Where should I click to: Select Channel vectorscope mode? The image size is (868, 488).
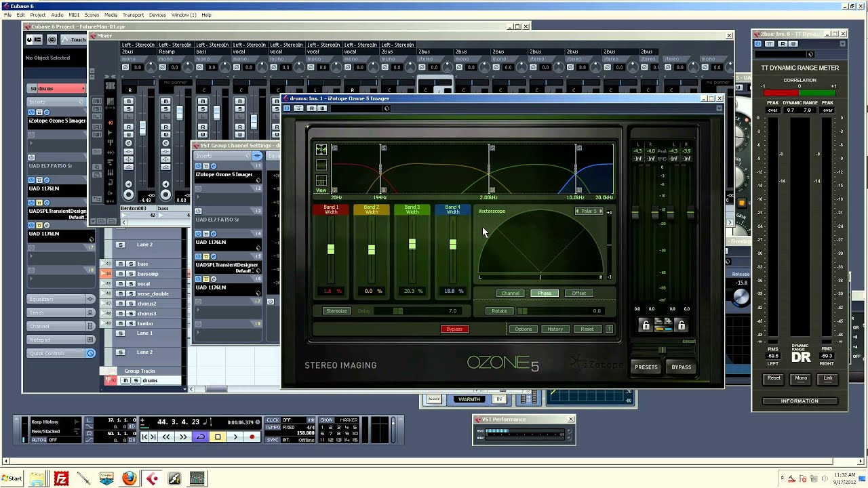click(x=511, y=293)
